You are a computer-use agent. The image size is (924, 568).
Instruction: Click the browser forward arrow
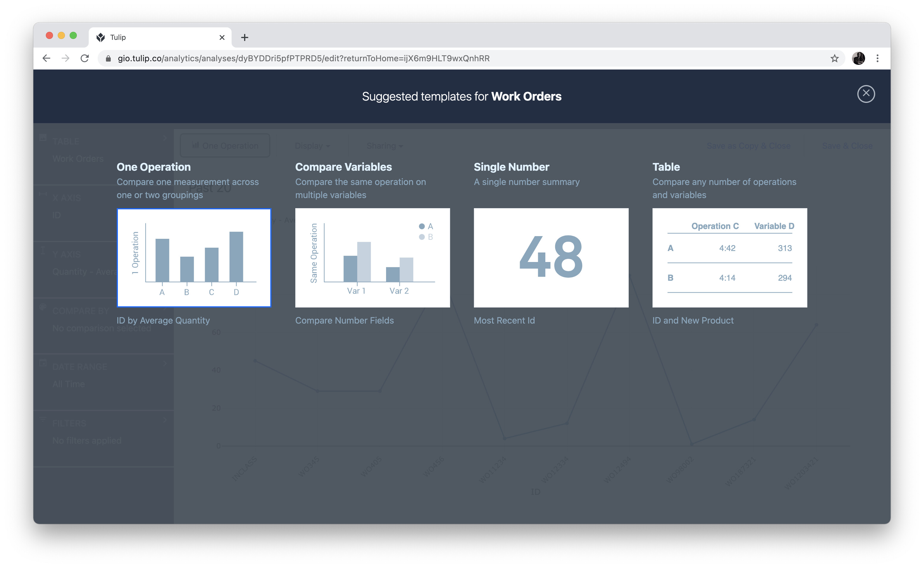(65, 58)
